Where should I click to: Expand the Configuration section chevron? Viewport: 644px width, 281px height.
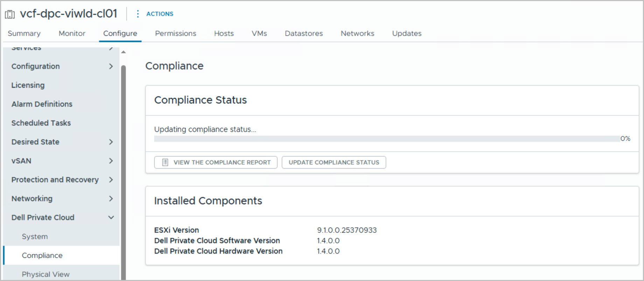111,66
